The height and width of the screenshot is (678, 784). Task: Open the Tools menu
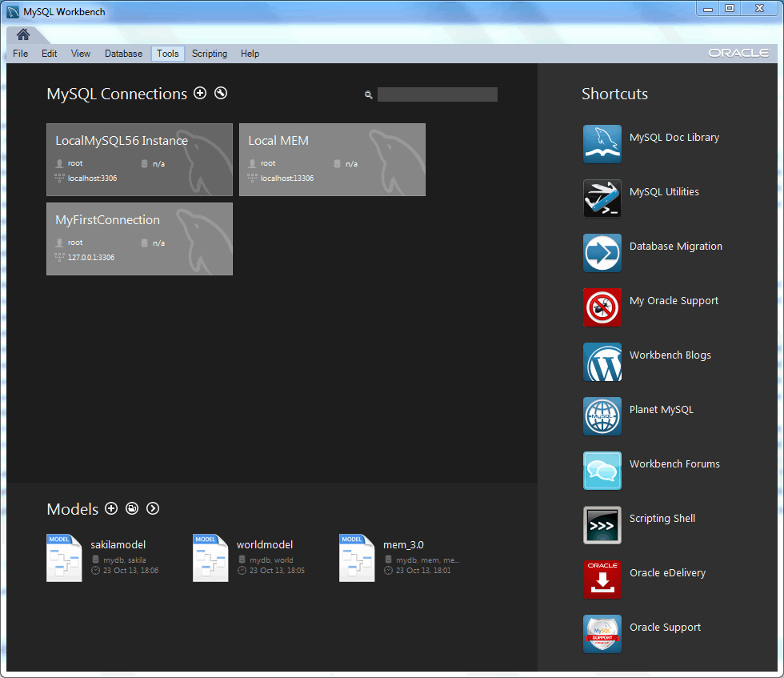167,54
